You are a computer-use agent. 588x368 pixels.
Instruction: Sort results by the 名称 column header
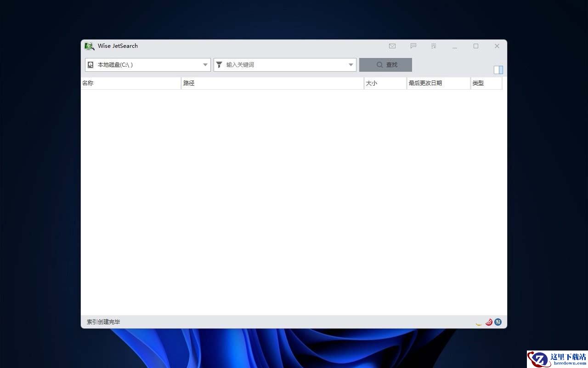click(x=131, y=83)
